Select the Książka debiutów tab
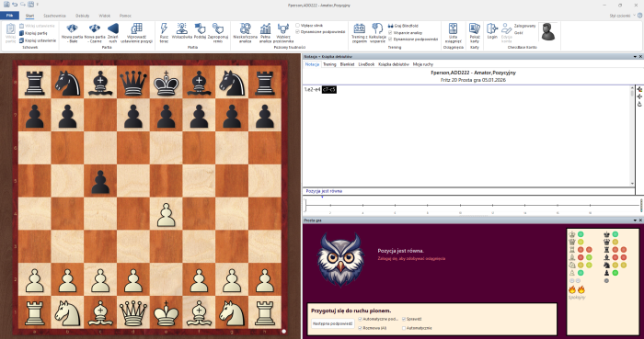Viewport: 644px width, 339px height. coord(394,64)
